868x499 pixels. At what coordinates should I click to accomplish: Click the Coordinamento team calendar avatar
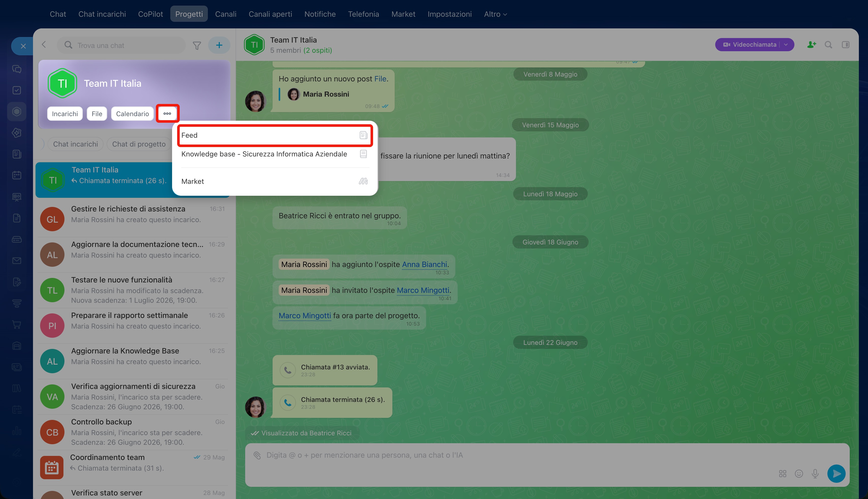(52, 467)
